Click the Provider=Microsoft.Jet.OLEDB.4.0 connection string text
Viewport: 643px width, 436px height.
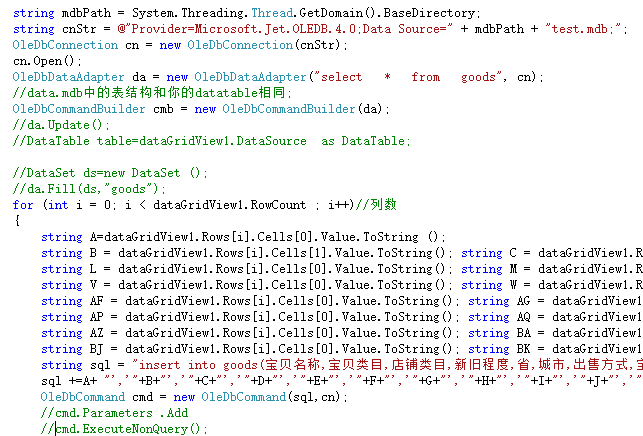point(244,29)
